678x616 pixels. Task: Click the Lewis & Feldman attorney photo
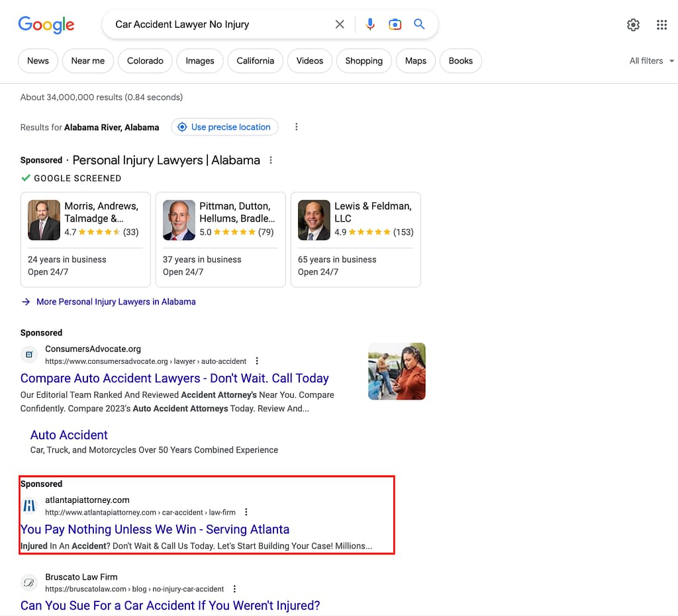tap(314, 220)
